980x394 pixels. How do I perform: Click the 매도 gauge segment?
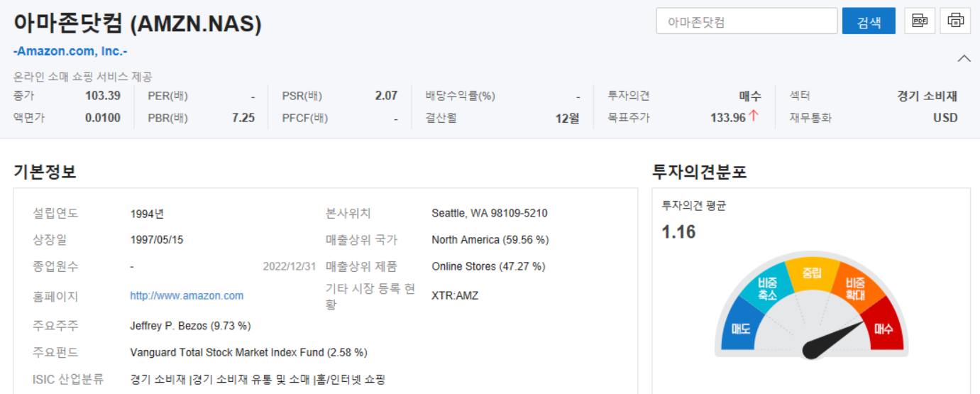[x=741, y=328]
